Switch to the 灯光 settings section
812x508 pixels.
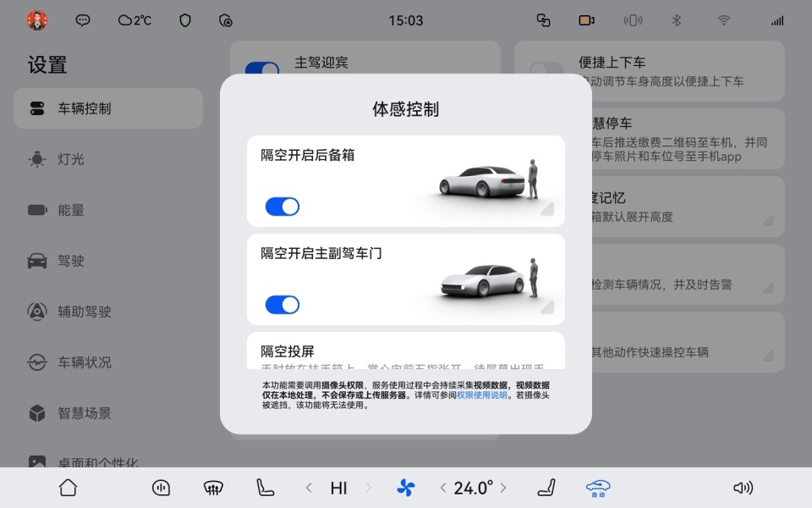[x=69, y=159]
